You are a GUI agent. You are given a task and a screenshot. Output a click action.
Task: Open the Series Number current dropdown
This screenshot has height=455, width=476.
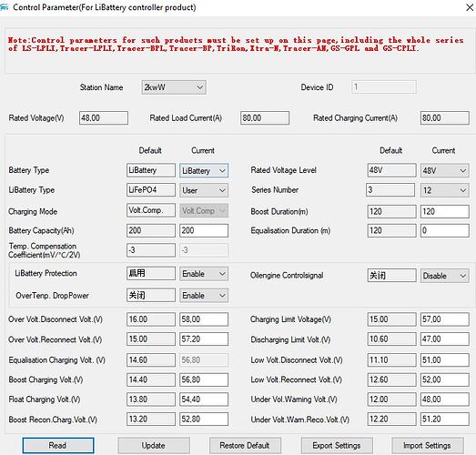coord(445,190)
